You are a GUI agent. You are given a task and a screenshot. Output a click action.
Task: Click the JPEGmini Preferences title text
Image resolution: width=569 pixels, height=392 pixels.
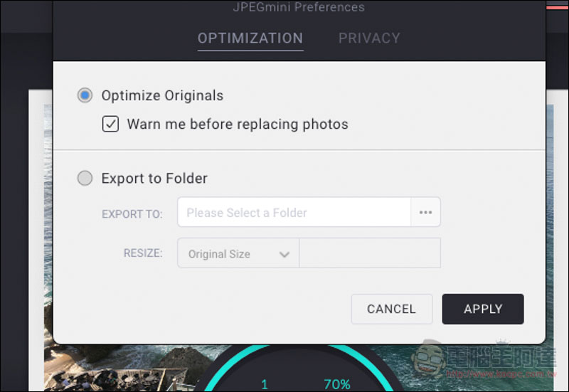(299, 7)
